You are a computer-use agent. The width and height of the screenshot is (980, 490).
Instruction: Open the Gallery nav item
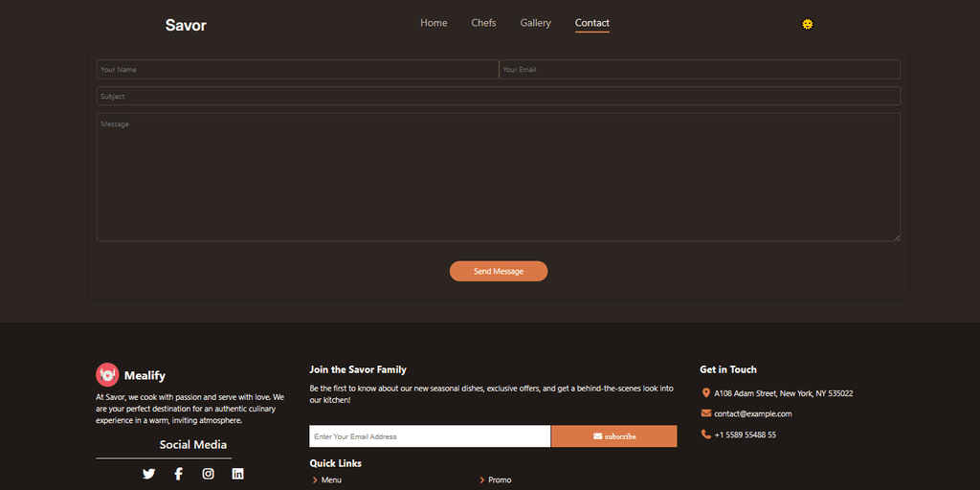click(x=535, y=23)
